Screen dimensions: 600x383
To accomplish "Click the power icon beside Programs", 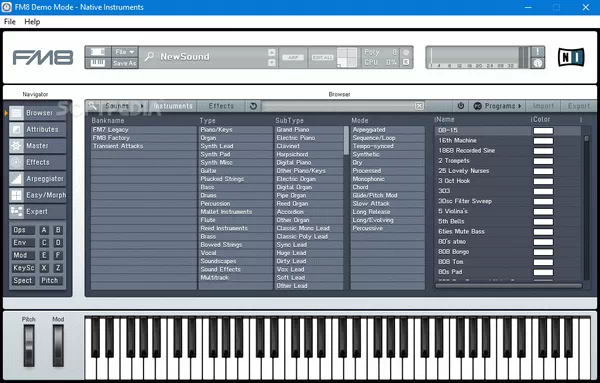I will (x=461, y=106).
